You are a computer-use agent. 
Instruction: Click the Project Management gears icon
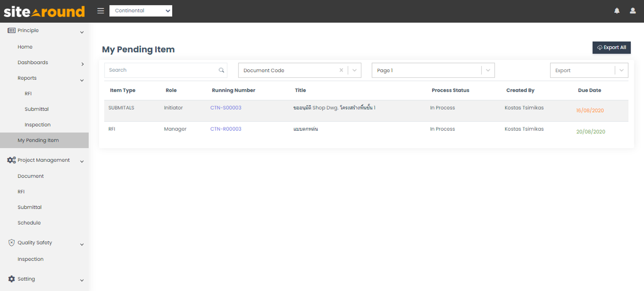[x=11, y=160]
